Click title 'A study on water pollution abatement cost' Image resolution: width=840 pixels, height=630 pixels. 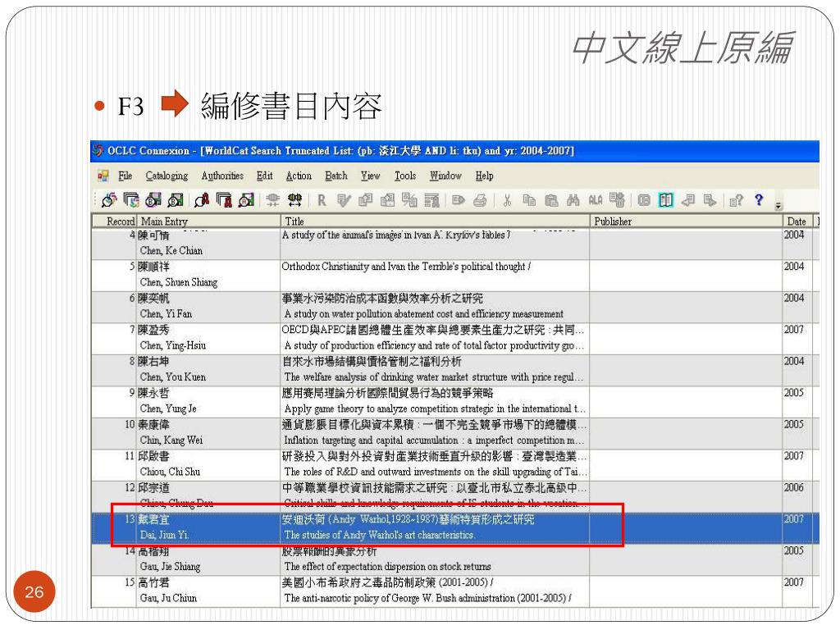[x=424, y=314]
